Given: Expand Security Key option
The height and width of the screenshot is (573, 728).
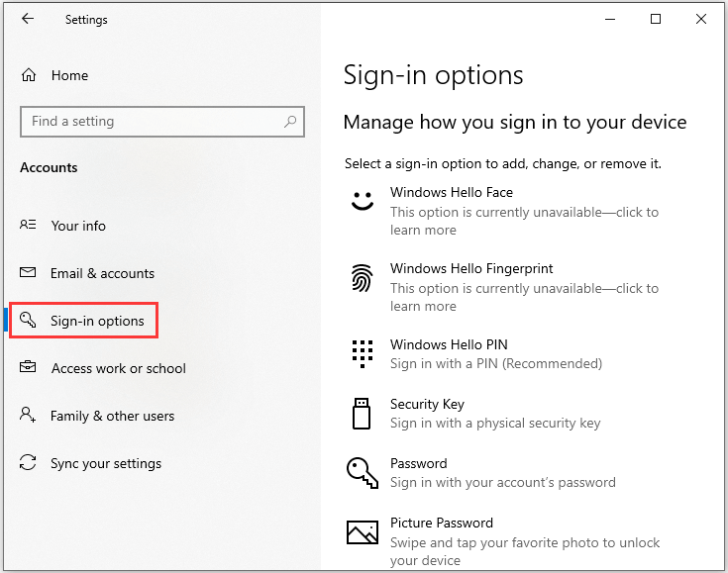Looking at the screenshot, I should coord(506,414).
